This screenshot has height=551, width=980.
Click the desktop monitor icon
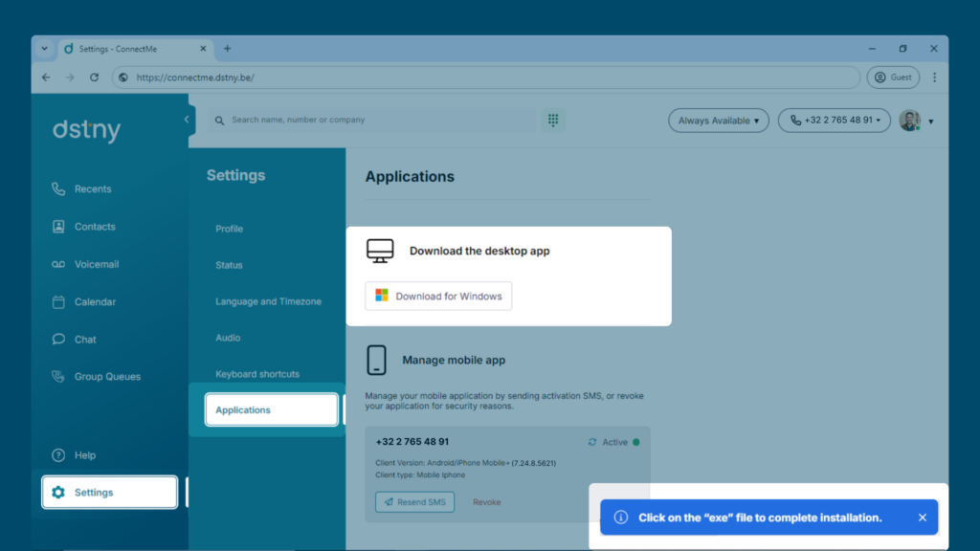pos(380,251)
